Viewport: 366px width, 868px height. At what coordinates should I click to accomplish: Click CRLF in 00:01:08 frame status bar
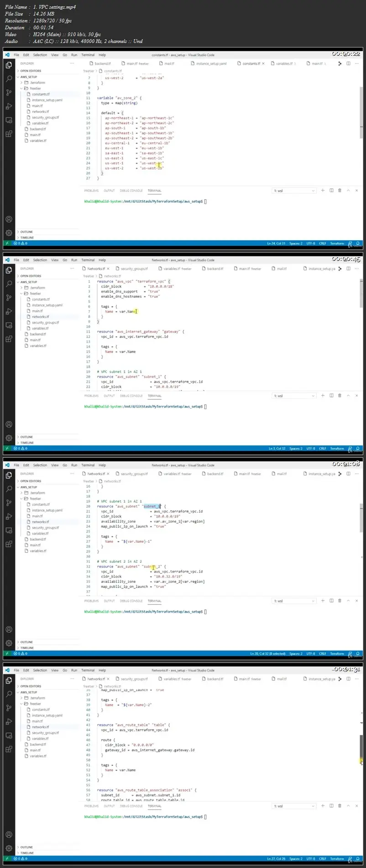323,654
